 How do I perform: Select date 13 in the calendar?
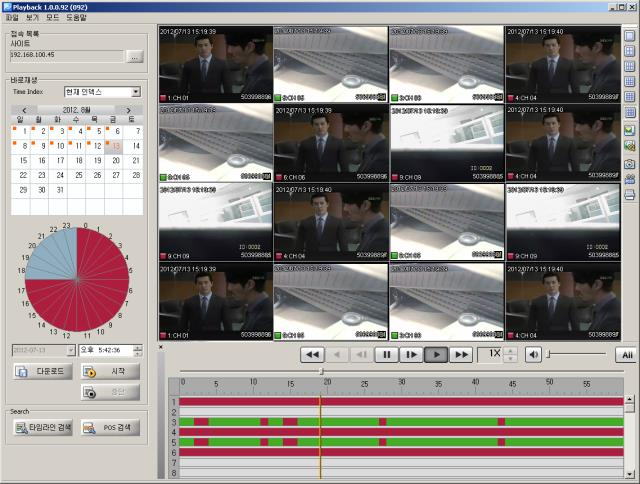coord(116,146)
